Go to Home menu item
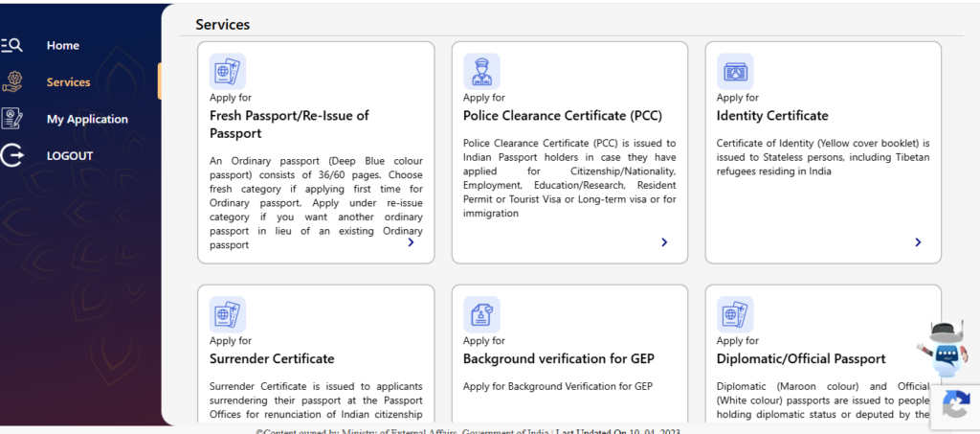This screenshot has height=434, width=980. 63,45
